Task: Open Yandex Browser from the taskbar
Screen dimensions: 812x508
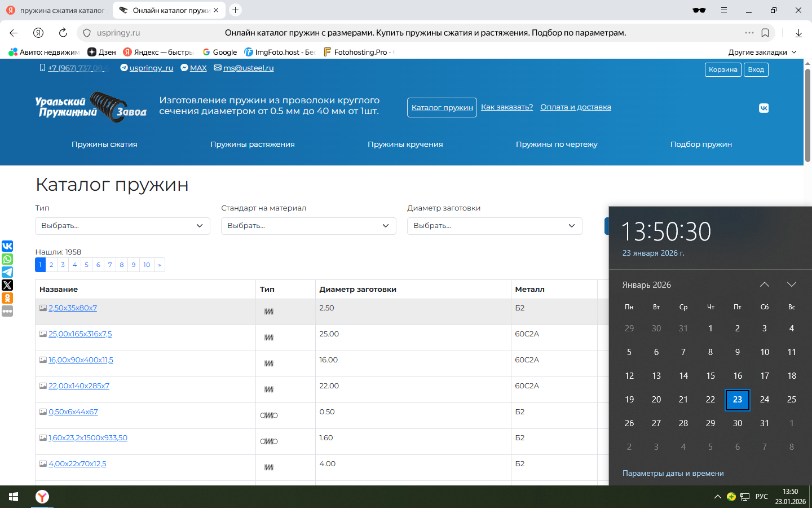Action: click(x=42, y=497)
